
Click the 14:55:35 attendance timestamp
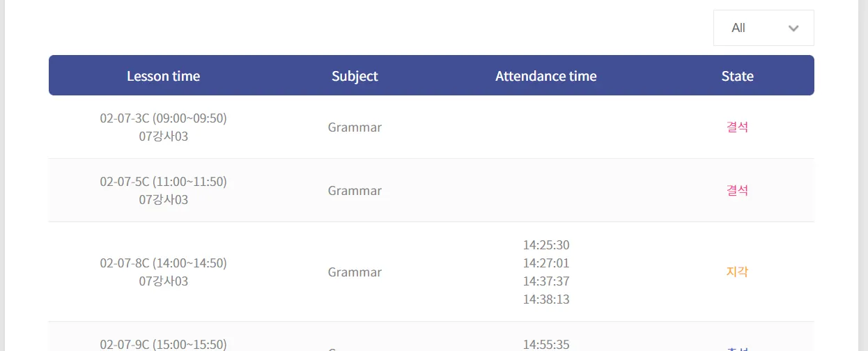coord(546,344)
